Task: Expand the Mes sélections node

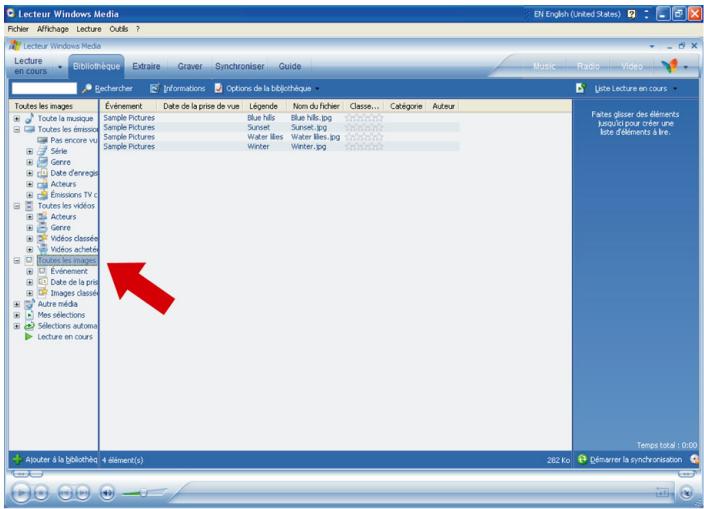Action: (x=17, y=315)
